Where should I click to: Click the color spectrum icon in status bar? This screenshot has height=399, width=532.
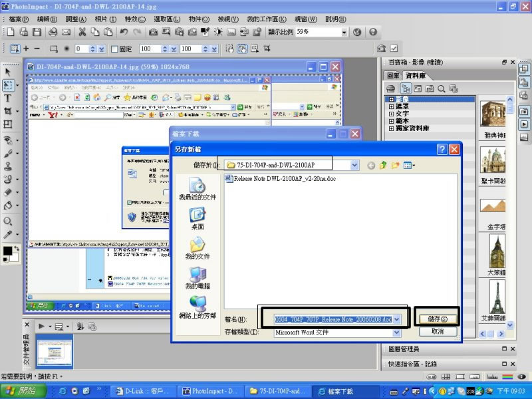pos(507,376)
